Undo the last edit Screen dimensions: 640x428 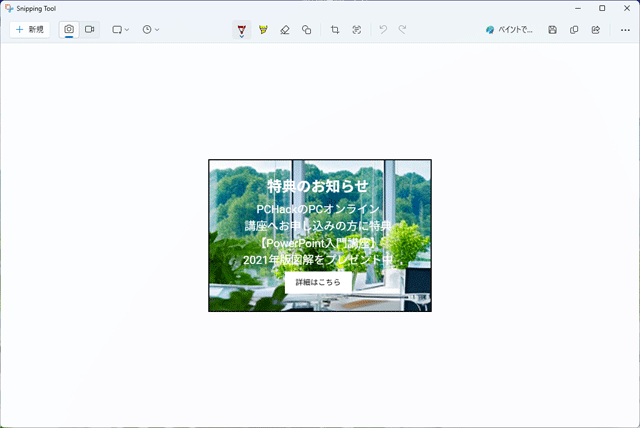(382, 30)
